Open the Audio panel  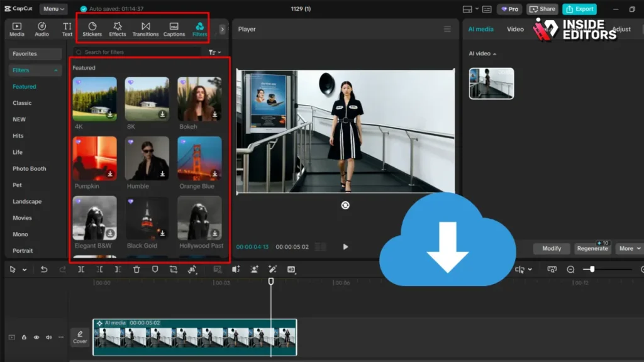pyautogui.click(x=42, y=29)
